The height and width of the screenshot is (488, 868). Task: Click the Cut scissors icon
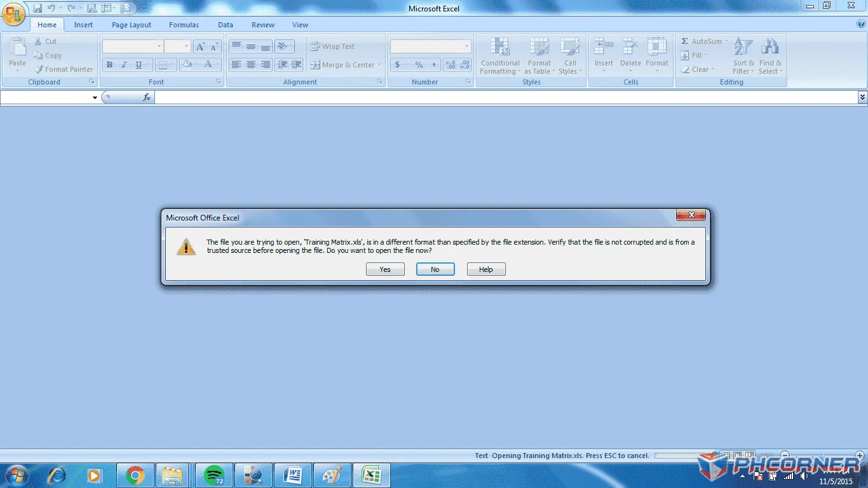click(x=38, y=41)
